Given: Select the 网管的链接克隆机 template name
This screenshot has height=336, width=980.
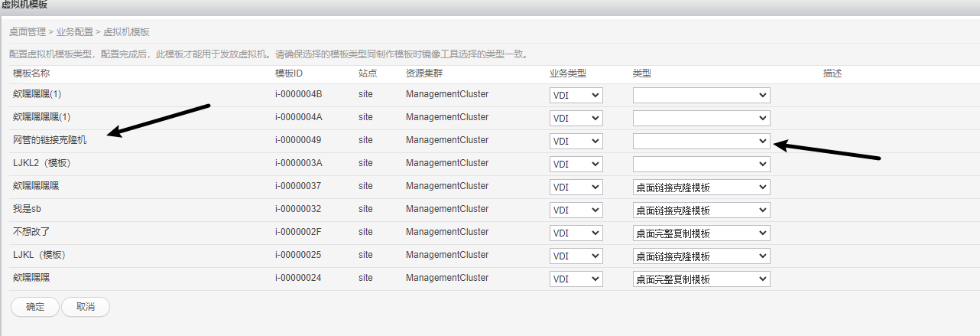Looking at the screenshot, I should [x=50, y=141].
